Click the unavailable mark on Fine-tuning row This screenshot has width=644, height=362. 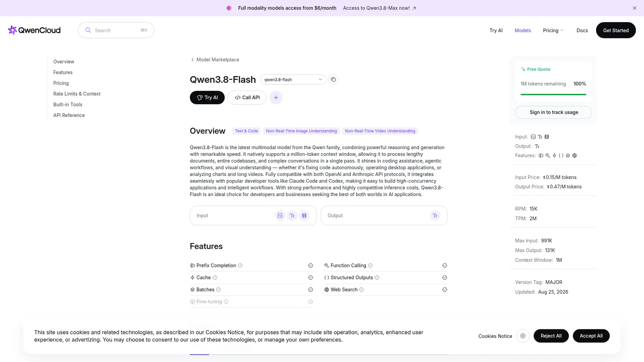tap(311, 302)
